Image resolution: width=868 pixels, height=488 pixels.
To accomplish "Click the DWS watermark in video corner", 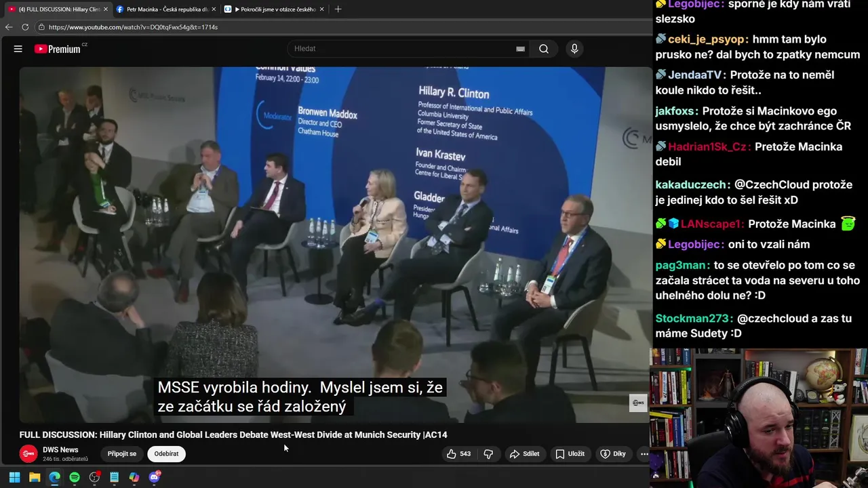I will coord(638,403).
